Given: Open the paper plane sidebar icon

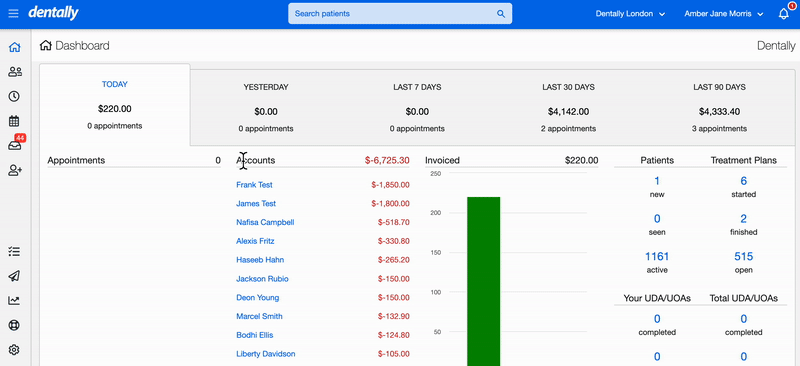Looking at the screenshot, I should pyautogui.click(x=14, y=276).
